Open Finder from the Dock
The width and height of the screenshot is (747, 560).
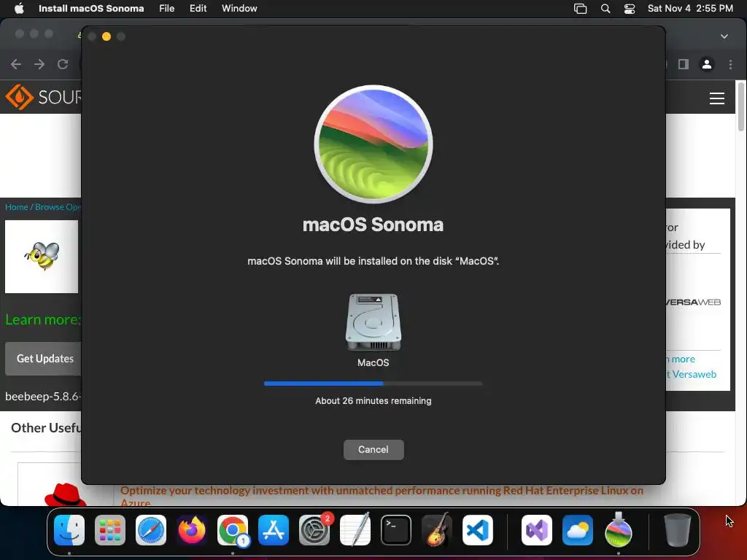click(69, 530)
